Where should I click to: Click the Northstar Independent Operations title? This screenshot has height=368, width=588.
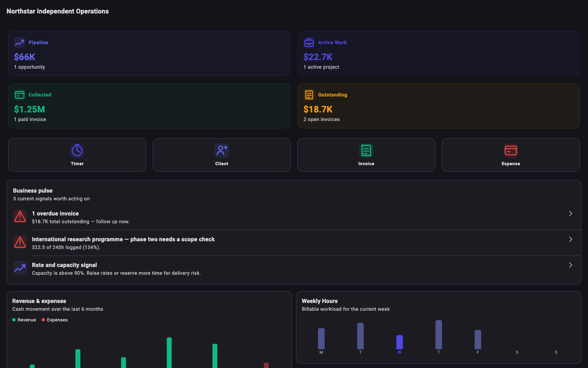point(58,11)
